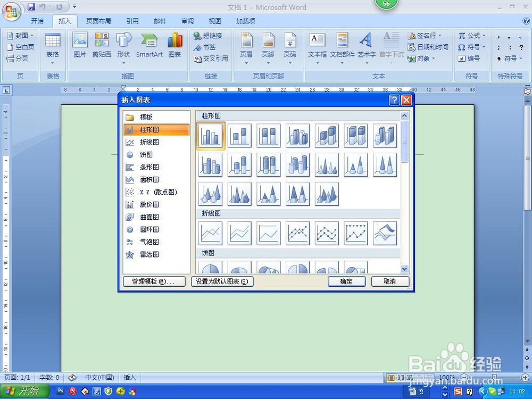This screenshot has width=532, height=399.
Task: Select stacked column chart thumbnail
Action: [239, 136]
